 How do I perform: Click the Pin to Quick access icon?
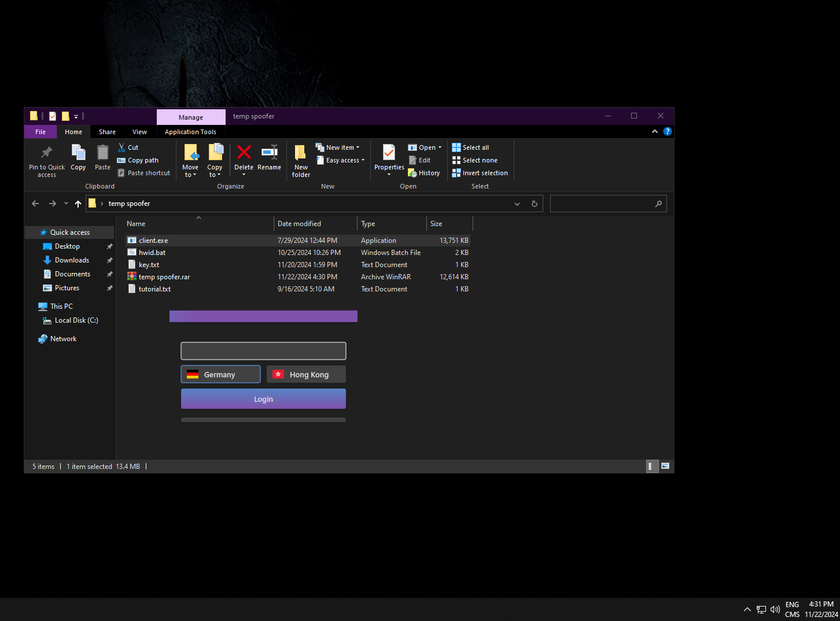coord(47,153)
